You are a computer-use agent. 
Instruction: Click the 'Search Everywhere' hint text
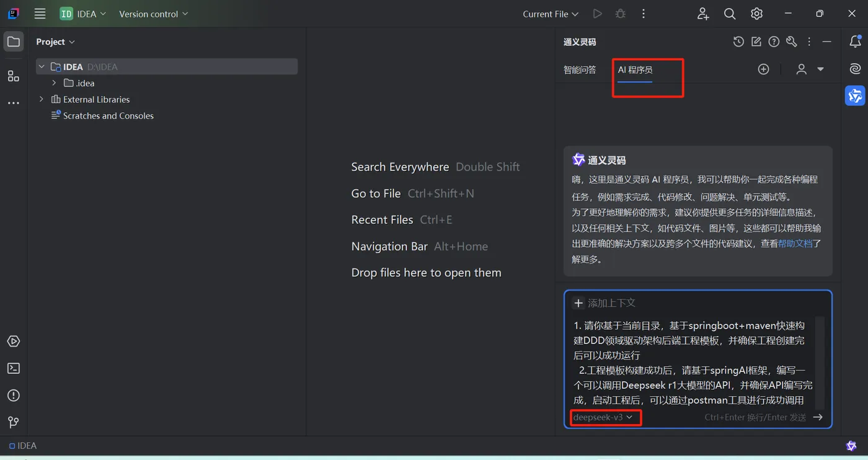[400, 167]
